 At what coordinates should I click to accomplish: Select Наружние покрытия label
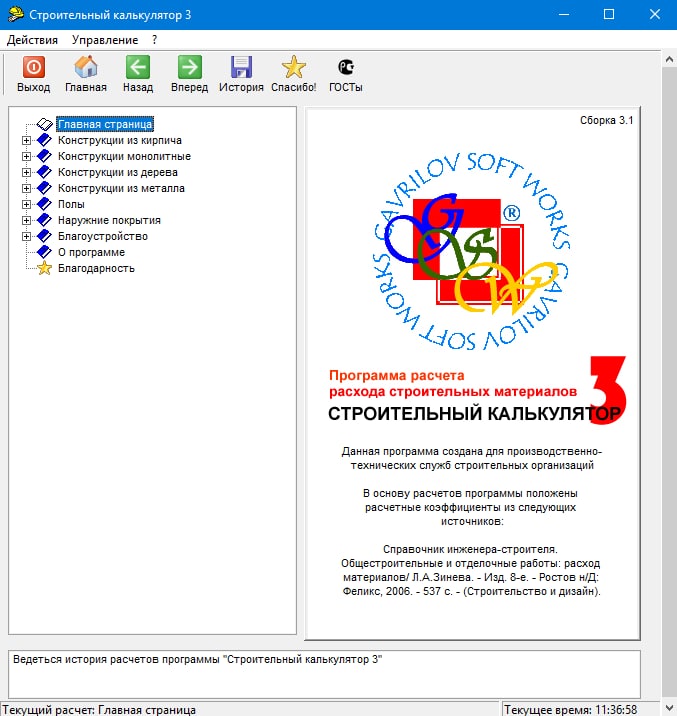click(x=109, y=220)
